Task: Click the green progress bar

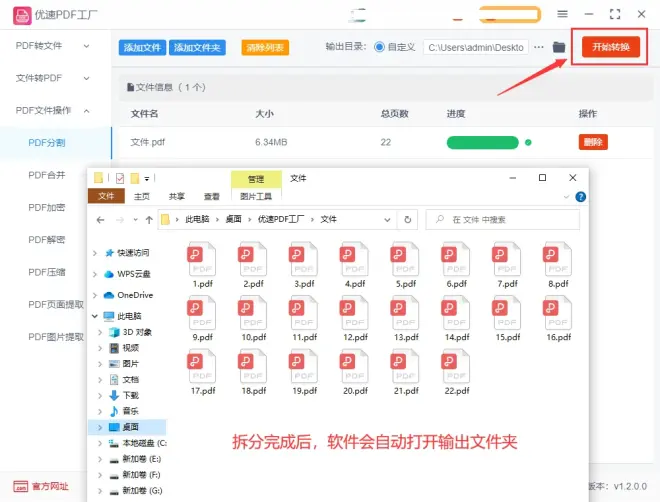Action: click(x=482, y=143)
